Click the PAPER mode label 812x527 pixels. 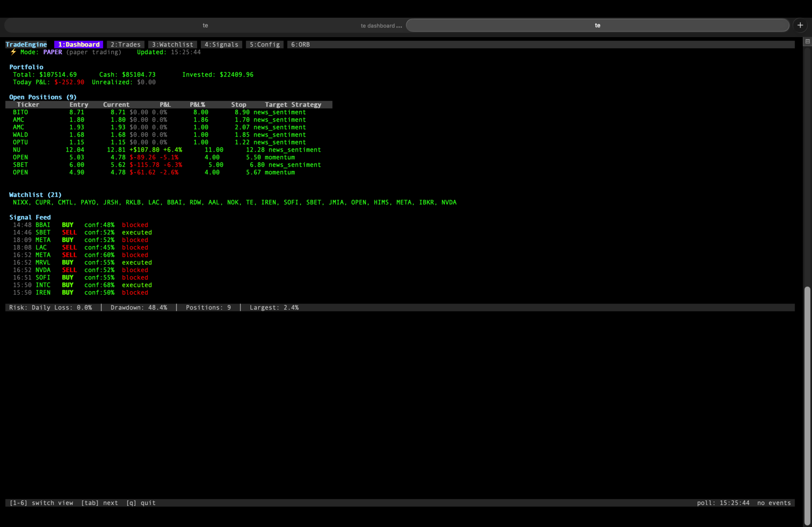point(52,52)
